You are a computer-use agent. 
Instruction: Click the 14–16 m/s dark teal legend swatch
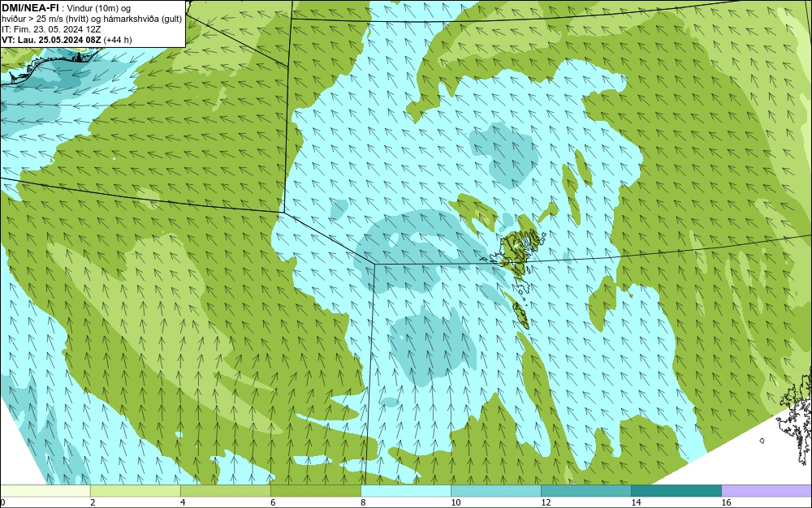676,490
